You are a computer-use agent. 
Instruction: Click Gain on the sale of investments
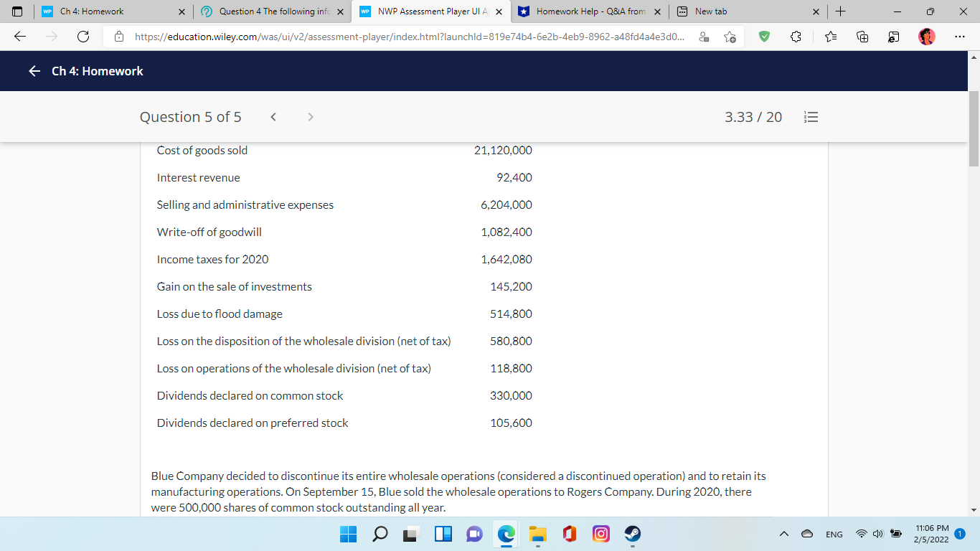pos(235,287)
